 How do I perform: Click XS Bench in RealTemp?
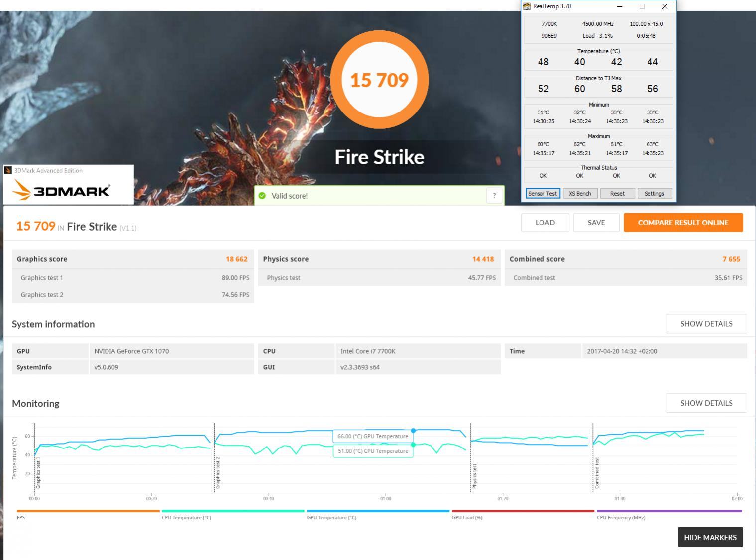[580, 194]
